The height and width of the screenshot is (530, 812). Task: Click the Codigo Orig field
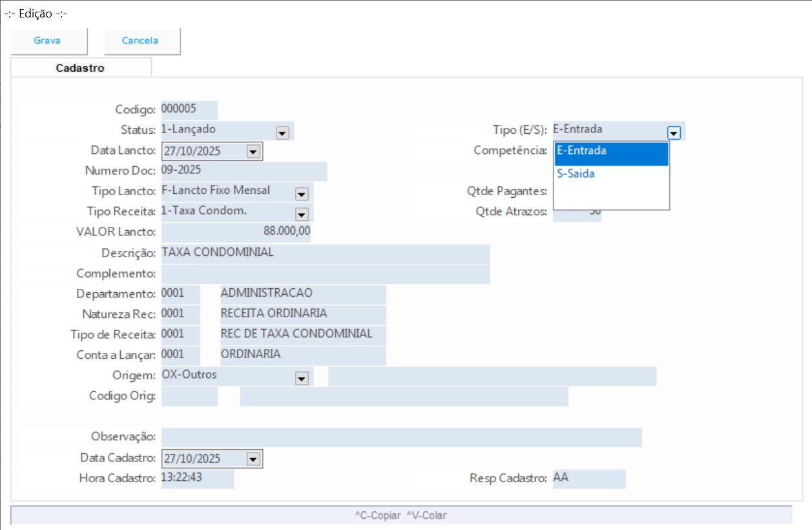pyautogui.click(x=189, y=396)
